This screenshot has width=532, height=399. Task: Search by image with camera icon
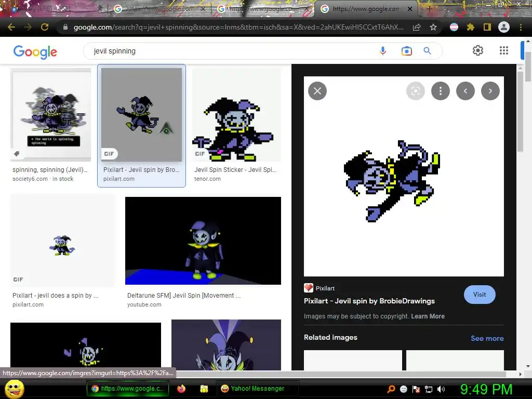406,51
